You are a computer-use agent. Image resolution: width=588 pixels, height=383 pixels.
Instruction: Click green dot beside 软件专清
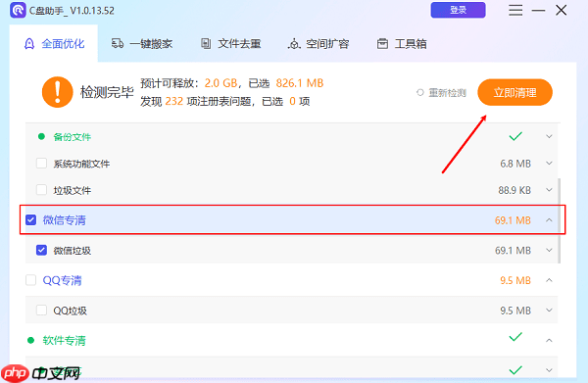30,340
